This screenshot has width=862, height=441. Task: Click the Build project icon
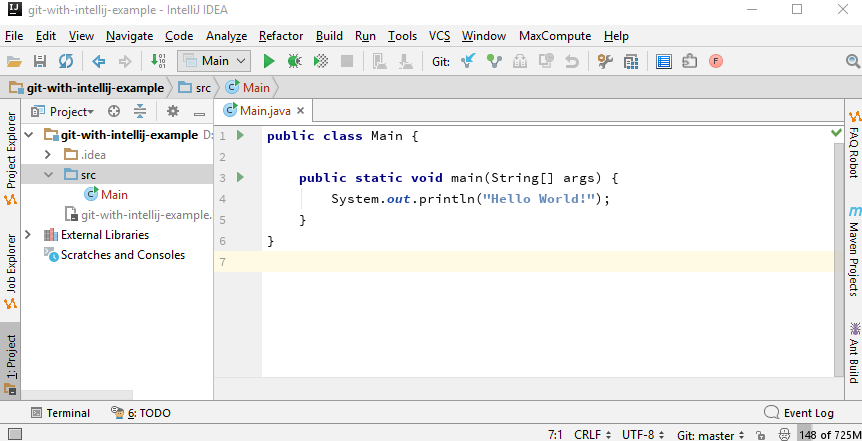pos(160,61)
